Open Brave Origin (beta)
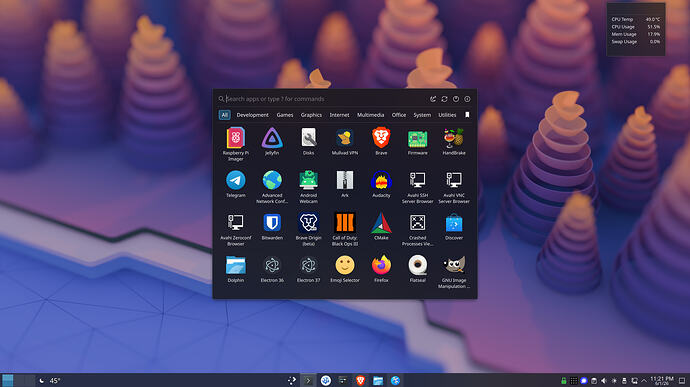 click(308, 229)
